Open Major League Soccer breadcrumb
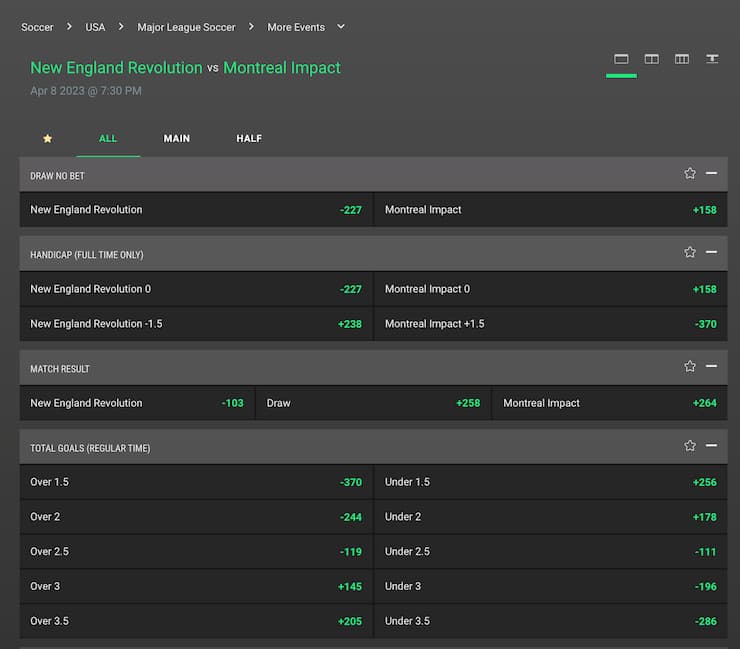The height and width of the screenshot is (649, 740). (186, 27)
